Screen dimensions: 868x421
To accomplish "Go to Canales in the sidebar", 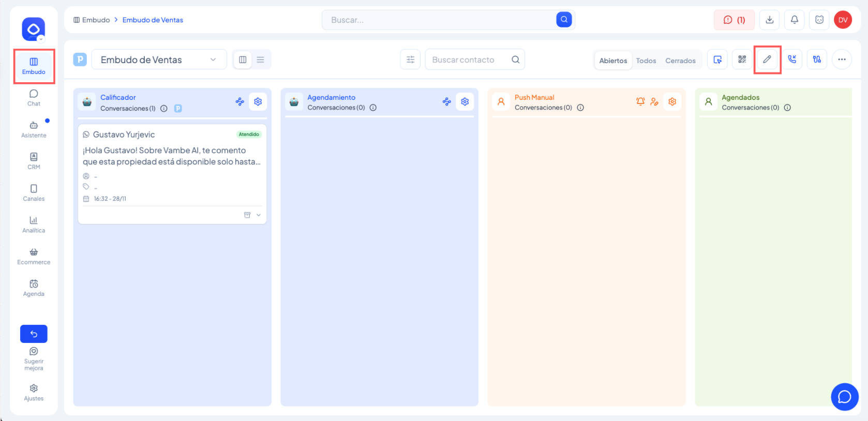I will pos(34,193).
